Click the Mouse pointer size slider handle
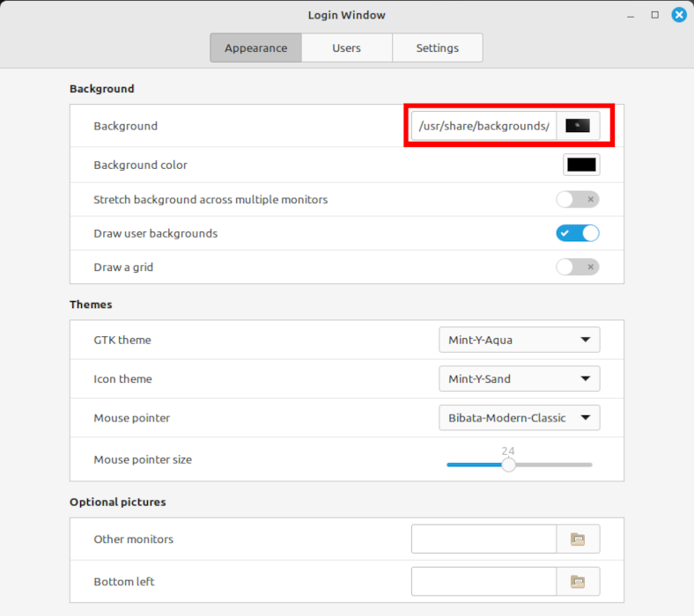 508,465
